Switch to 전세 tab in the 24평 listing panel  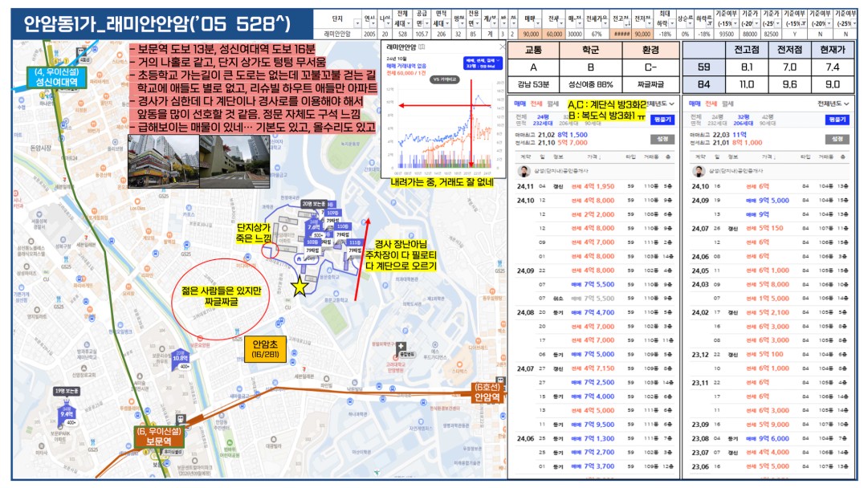pyautogui.click(x=536, y=104)
